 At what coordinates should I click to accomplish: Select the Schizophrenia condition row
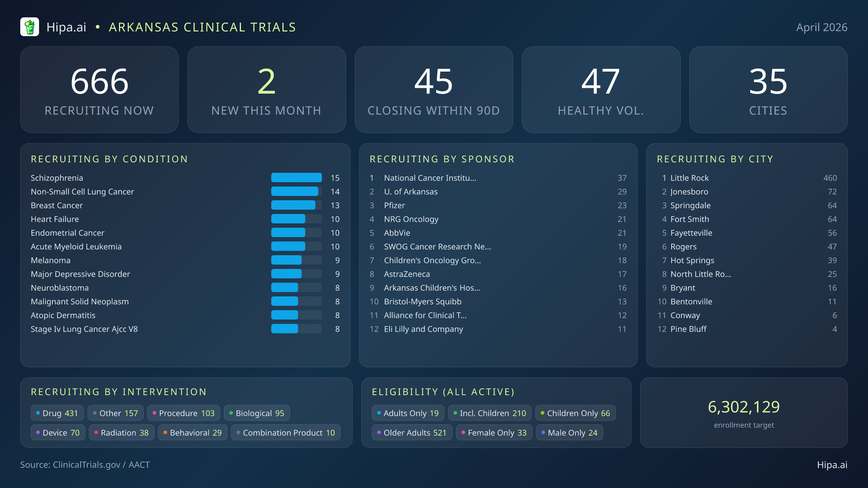coord(185,178)
